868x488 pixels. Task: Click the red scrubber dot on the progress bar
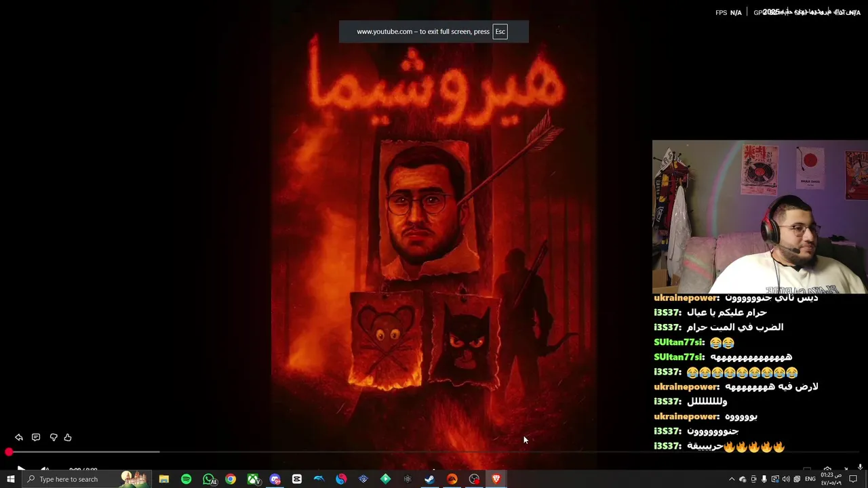click(x=9, y=452)
